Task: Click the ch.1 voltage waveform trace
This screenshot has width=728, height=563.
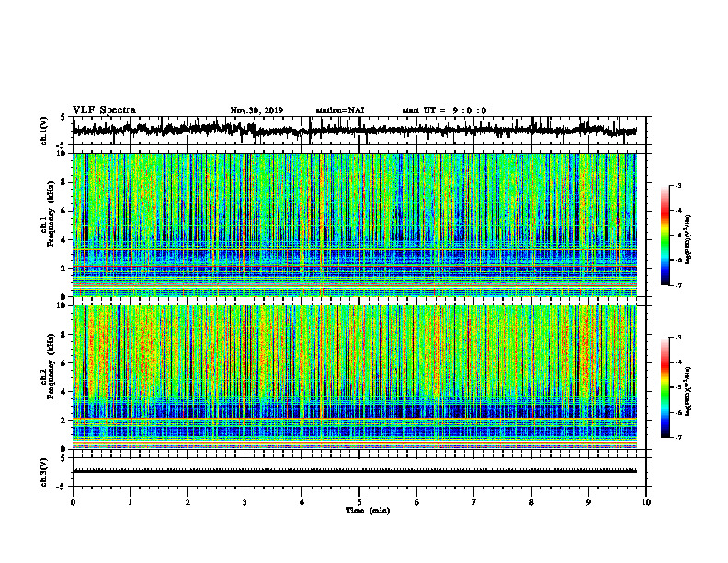Action: coord(354,130)
